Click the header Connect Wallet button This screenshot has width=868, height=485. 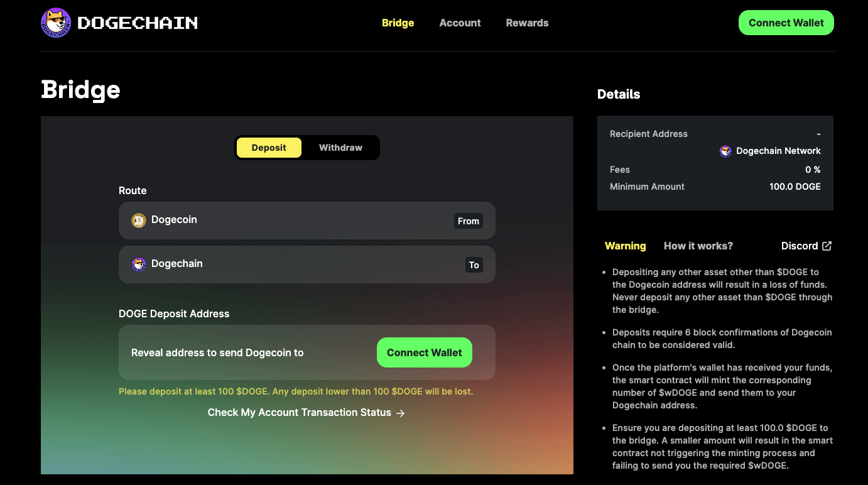(786, 23)
